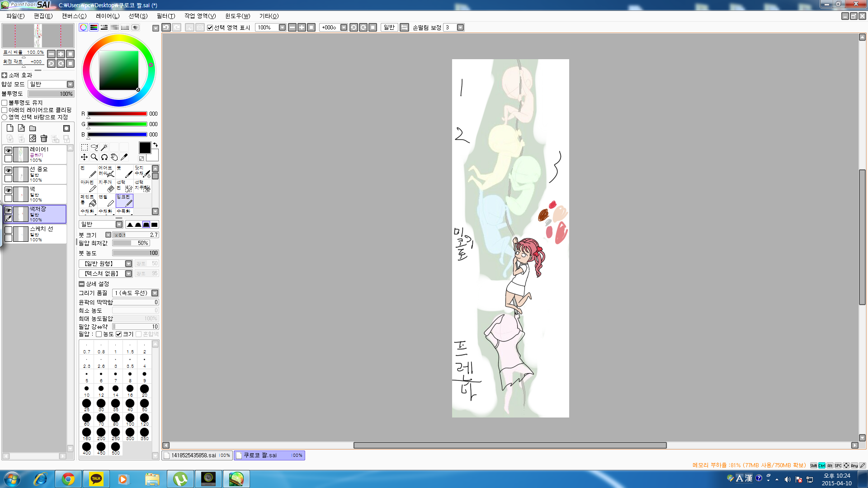Screen dimensions: 868x488
Task: Create a new layer folder
Action: [x=33, y=128]
